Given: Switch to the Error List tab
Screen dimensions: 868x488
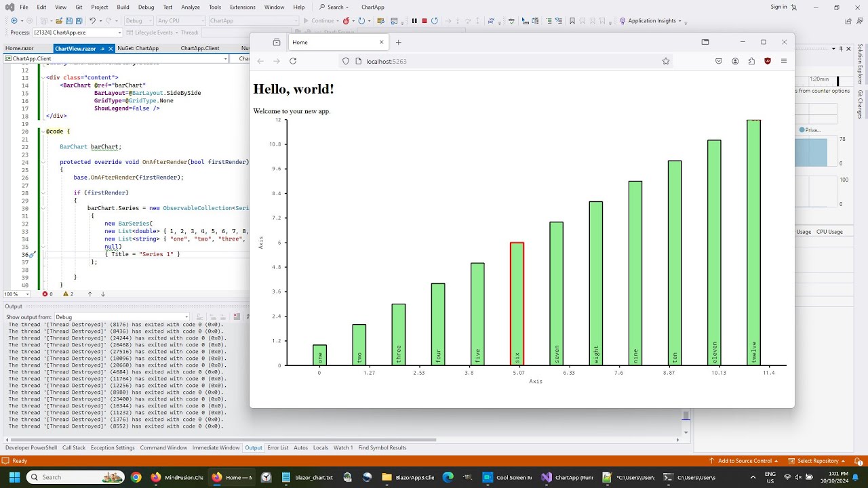Looking at the screenshot, I should 277,448.
